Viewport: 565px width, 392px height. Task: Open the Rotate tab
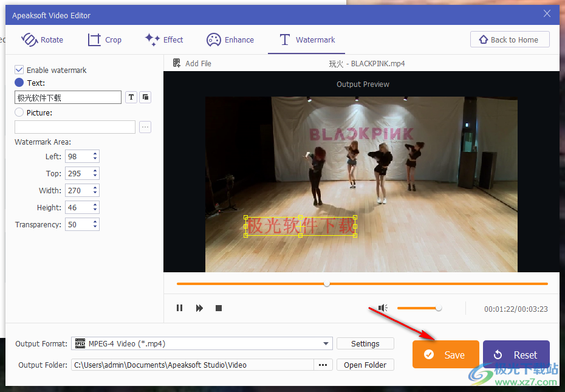(42, 40)
